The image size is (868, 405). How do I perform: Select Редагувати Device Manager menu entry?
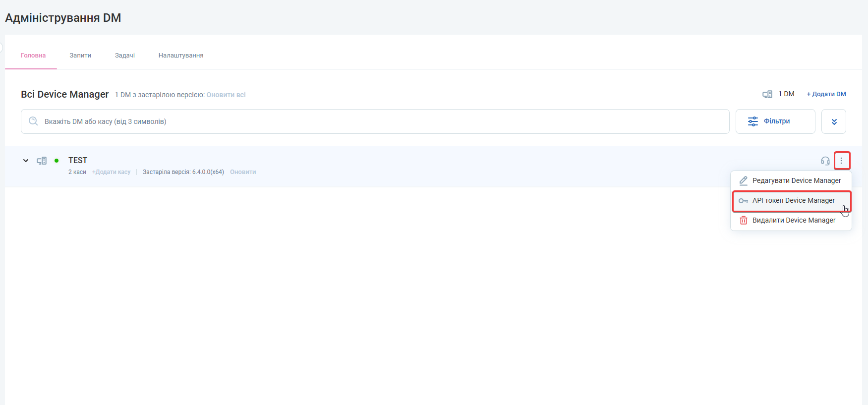point(791,180)
